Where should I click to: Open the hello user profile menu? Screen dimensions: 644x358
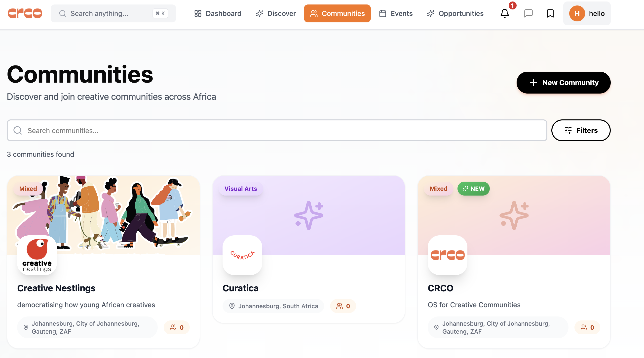pos(586,13)
